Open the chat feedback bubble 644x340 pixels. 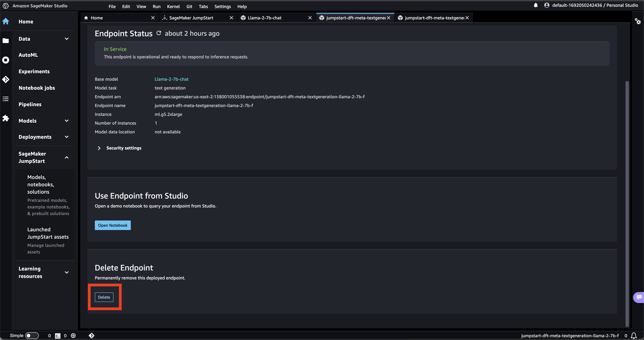coord(639,297)
